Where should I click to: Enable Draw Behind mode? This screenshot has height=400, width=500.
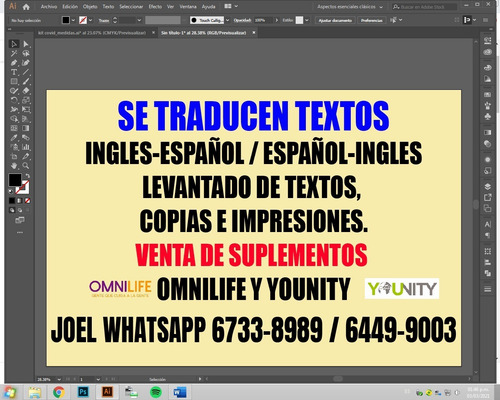coord(20,210)
